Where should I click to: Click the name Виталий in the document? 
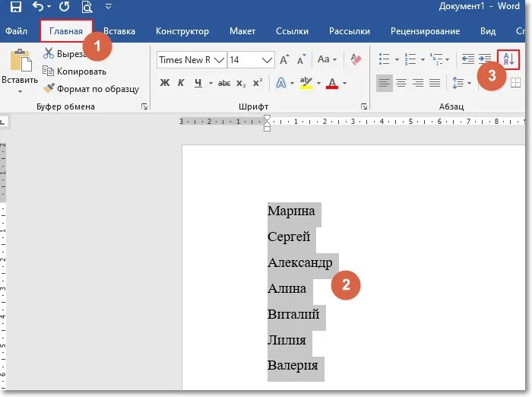pyautogui.click(x=293, y=314)
